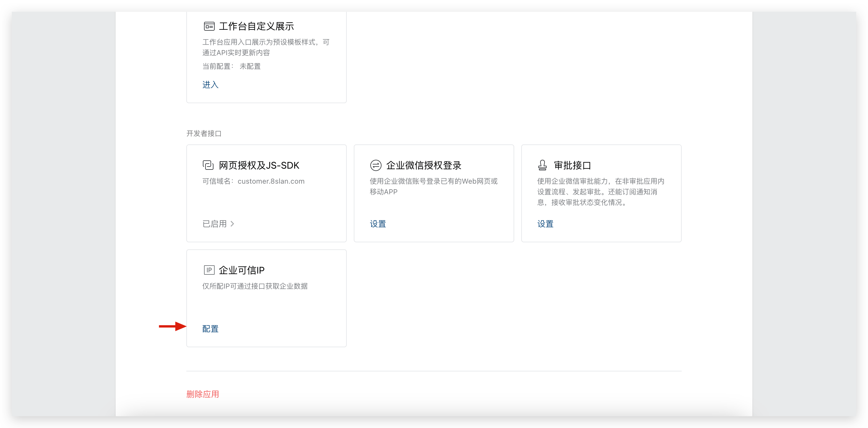Click 已启用 status text
The width and height of the screenshot is (868, 428).
pos(215,224)
